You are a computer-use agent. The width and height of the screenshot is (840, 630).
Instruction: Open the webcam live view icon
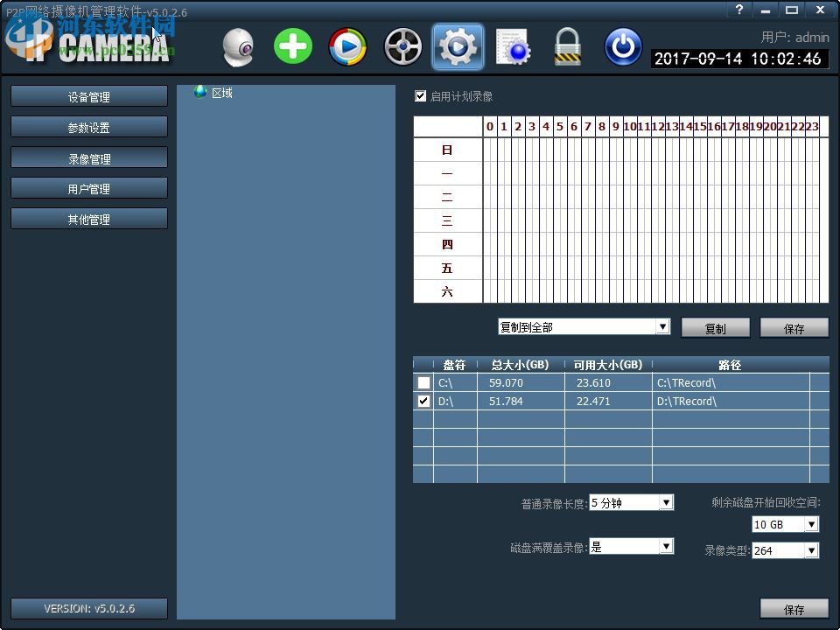(x=238, y=47)
